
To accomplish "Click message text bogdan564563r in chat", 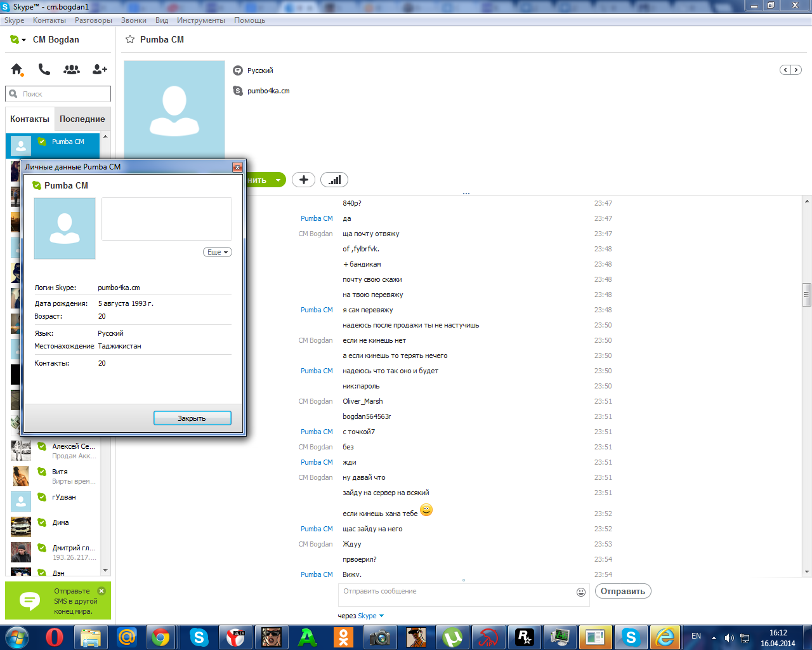I will tap(367, 416).
